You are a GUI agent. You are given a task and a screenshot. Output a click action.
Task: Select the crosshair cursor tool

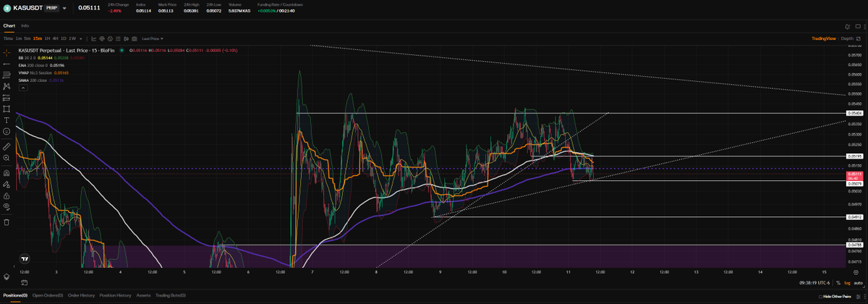click(7, 53)
